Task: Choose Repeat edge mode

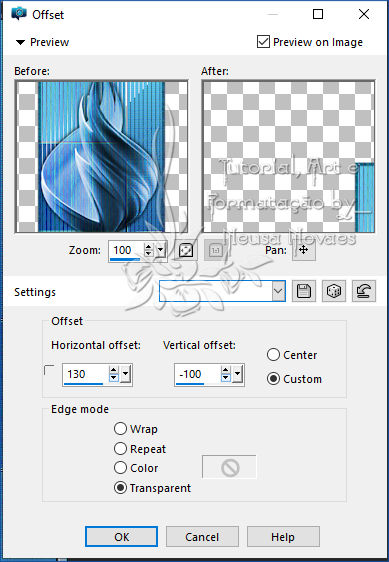Action: 120,448
